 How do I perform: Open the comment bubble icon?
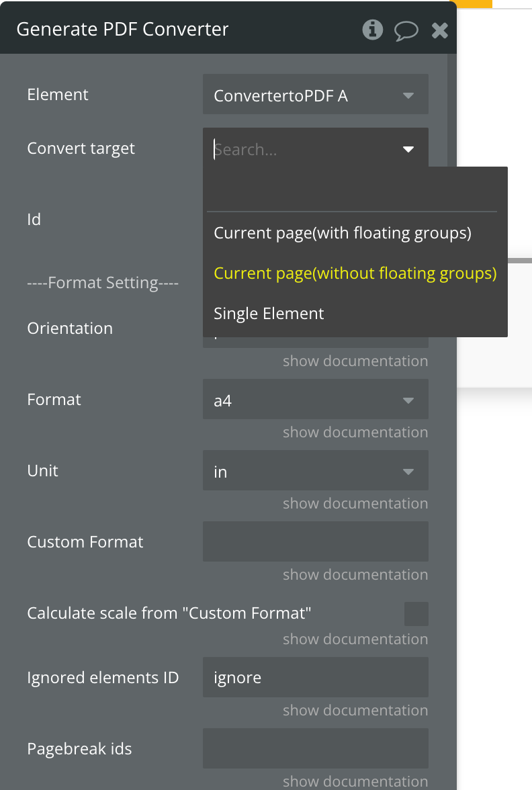coord(406,30)
